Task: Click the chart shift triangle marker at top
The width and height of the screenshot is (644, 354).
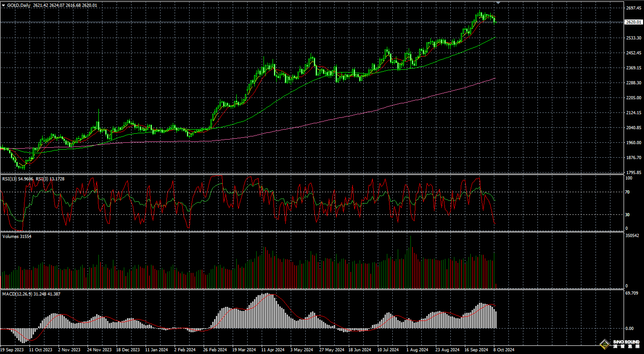Action: pyautogui.click(x=499, y=3)
